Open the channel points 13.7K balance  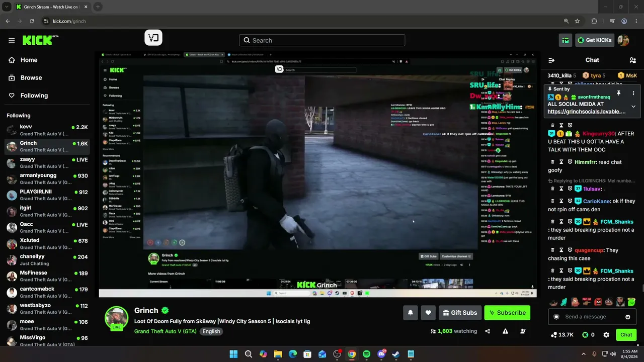pyautogui.click(x=562, y=335)
